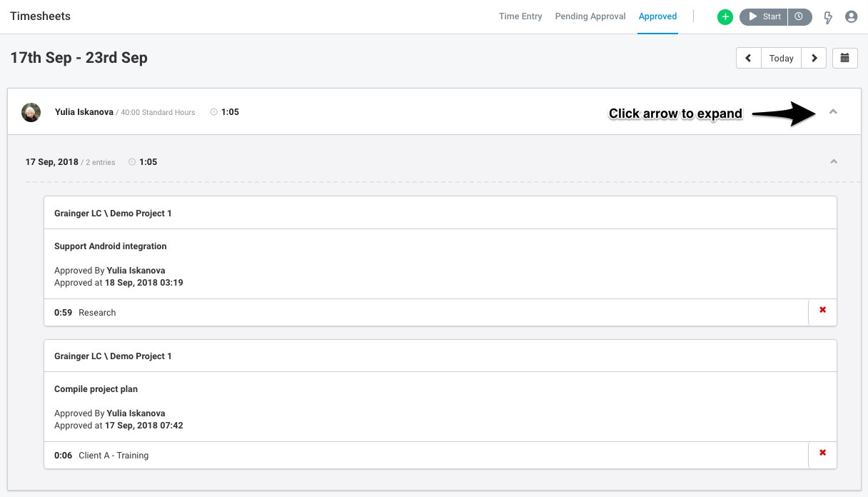868x497 pixels.
Task: Open the lightning bolt quick actions icon
Action: point(828,17)
